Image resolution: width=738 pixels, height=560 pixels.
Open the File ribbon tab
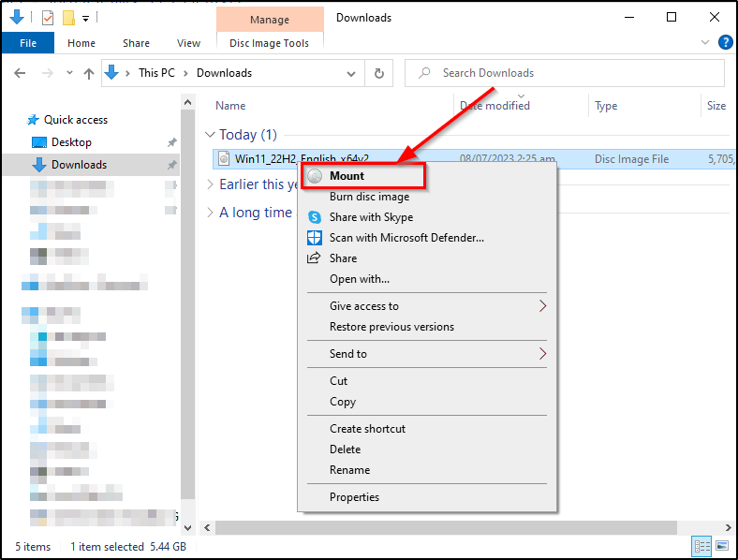coord(28,43)
